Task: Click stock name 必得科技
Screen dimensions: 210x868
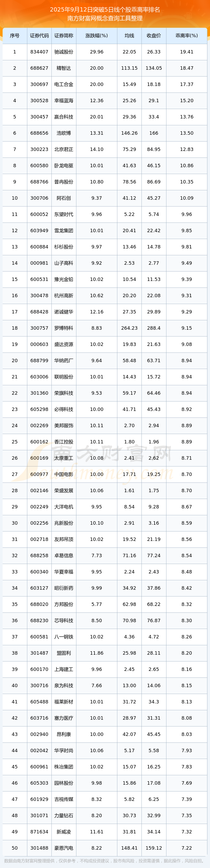Action: coord(64,409)
